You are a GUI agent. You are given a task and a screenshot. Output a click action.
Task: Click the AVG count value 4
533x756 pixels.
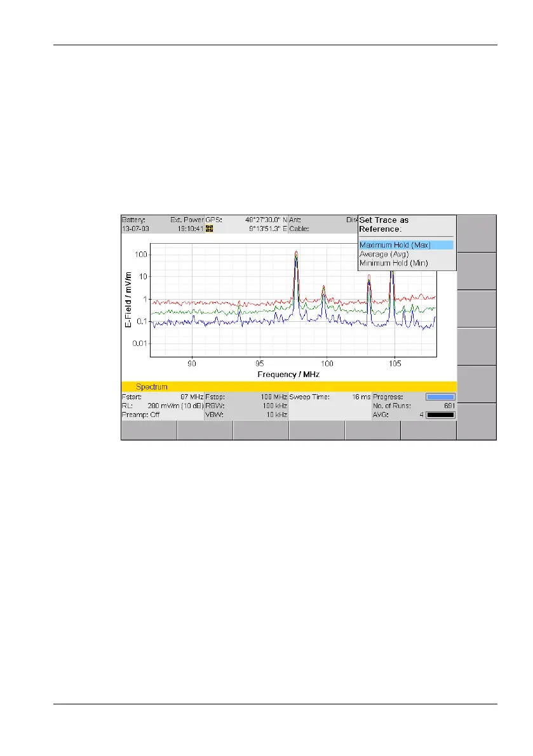click(422, 414)
